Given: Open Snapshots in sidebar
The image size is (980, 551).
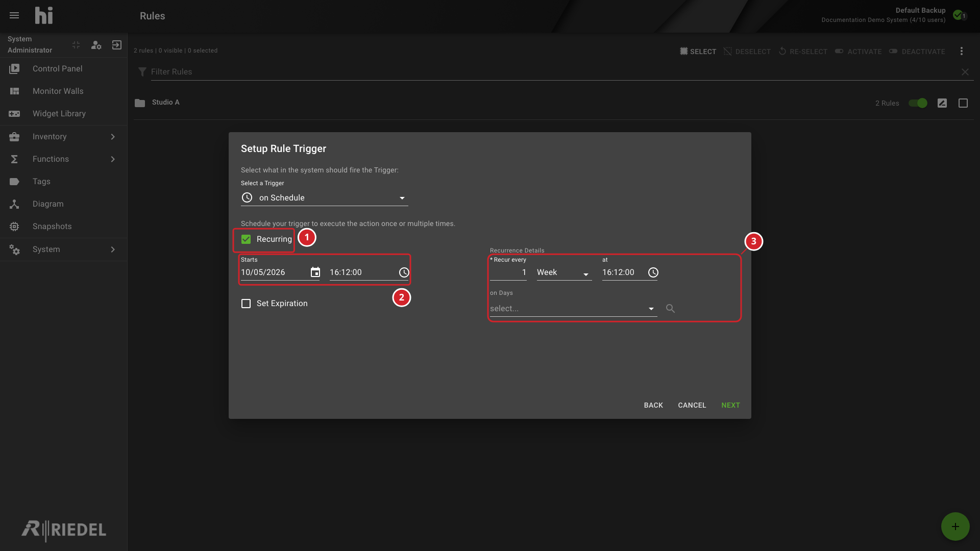Looking at the screenshot, I should click(x=63, y=227).
